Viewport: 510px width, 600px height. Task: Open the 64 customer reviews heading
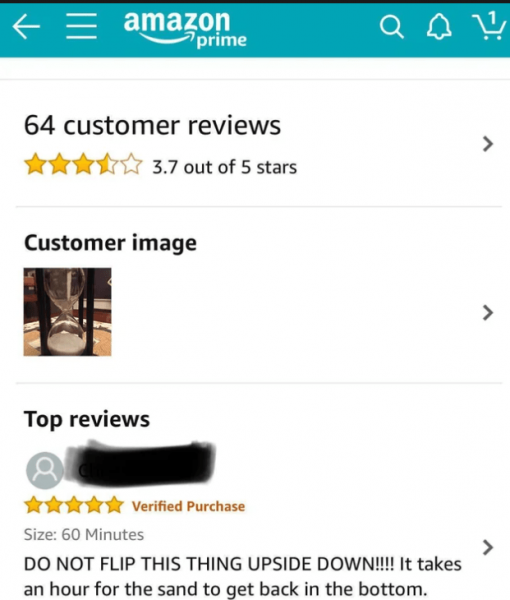click(152, 126)
